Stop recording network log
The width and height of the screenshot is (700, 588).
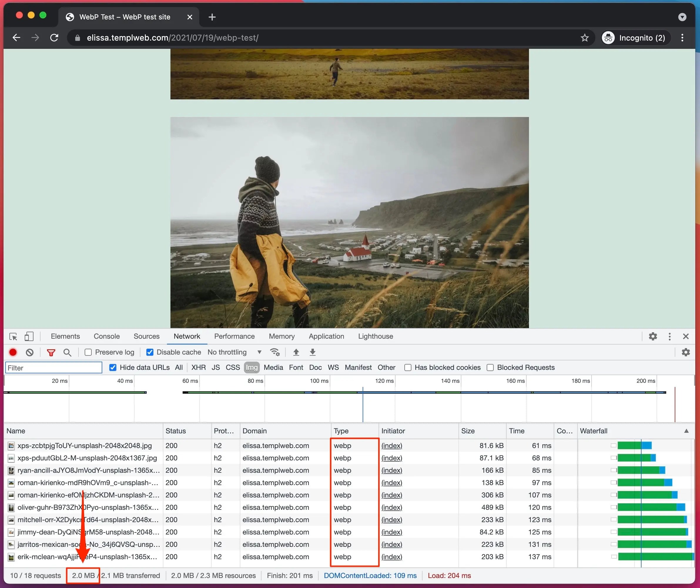13,352
